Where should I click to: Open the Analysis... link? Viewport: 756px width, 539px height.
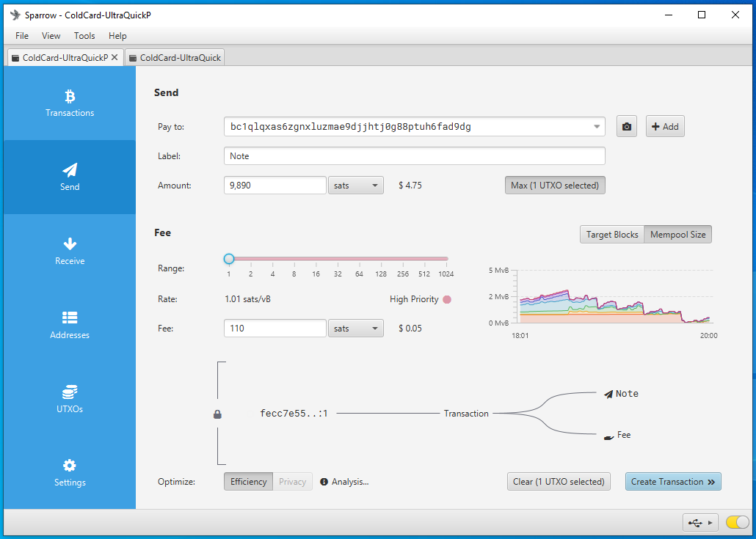pyautogui.click(x=350, y=482)
